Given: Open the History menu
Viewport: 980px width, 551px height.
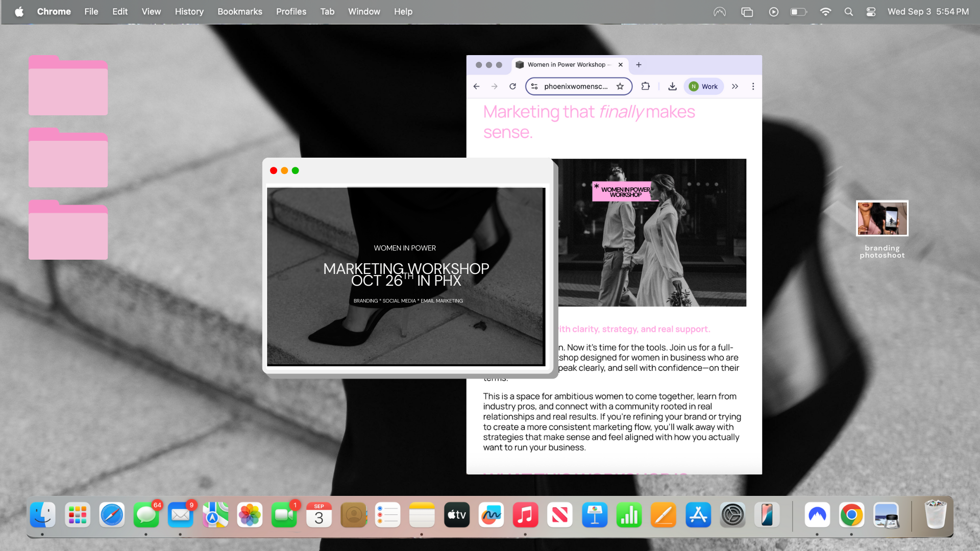Looking at the screenshot, I should pos(189,12).
